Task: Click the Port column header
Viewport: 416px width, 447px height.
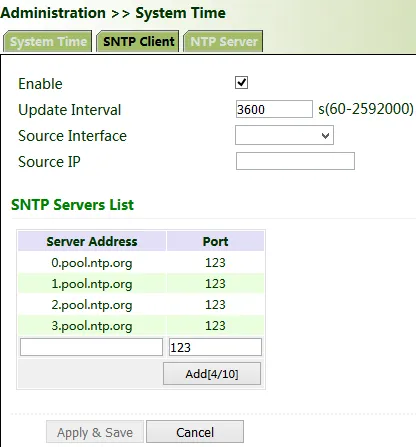Action: [x=215, y=241]
